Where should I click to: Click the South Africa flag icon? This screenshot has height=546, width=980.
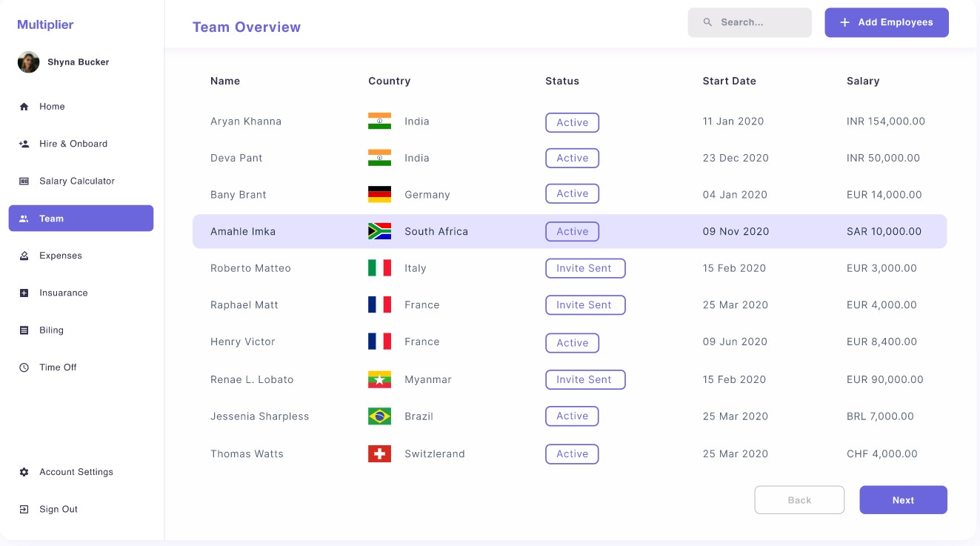click(379, 231)
